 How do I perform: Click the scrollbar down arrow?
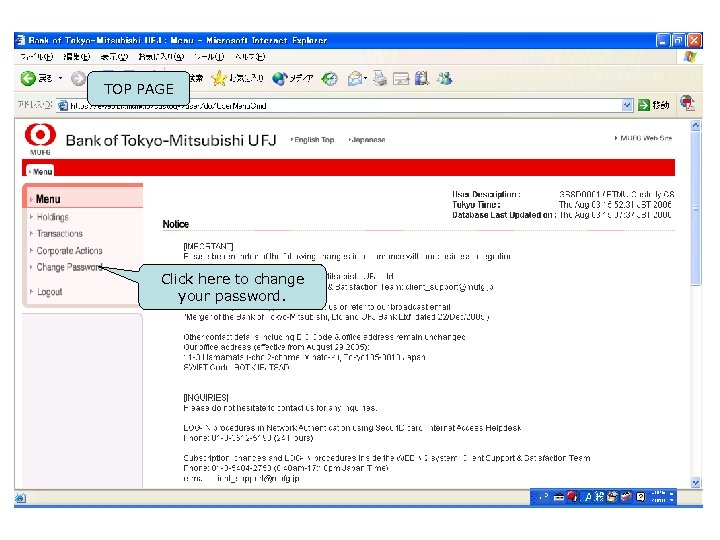point(696,482)
